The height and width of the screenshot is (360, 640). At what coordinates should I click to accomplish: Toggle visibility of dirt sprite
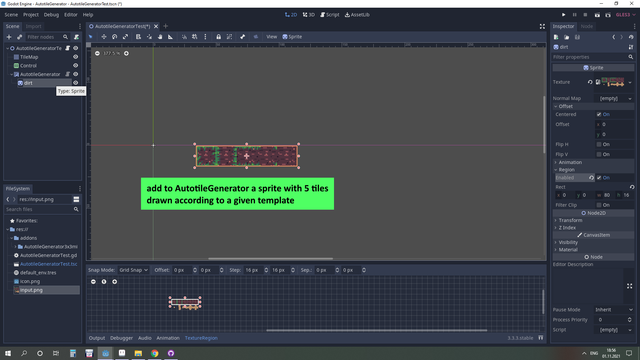click(76, 83)
